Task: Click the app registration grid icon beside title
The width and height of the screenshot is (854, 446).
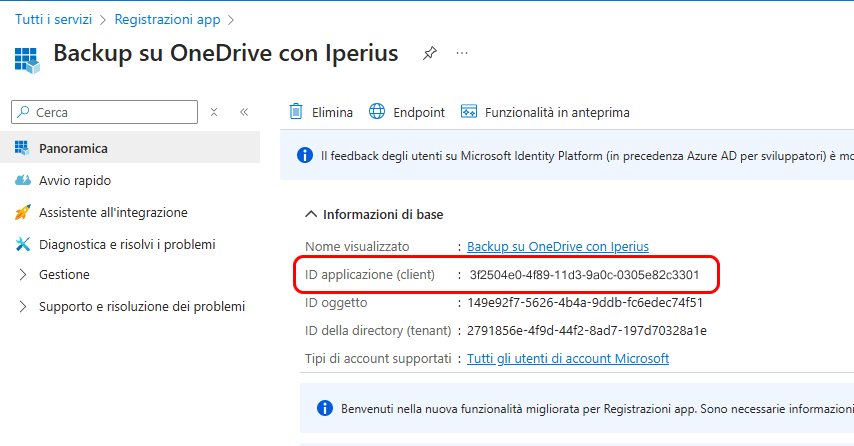Action: 27,60
